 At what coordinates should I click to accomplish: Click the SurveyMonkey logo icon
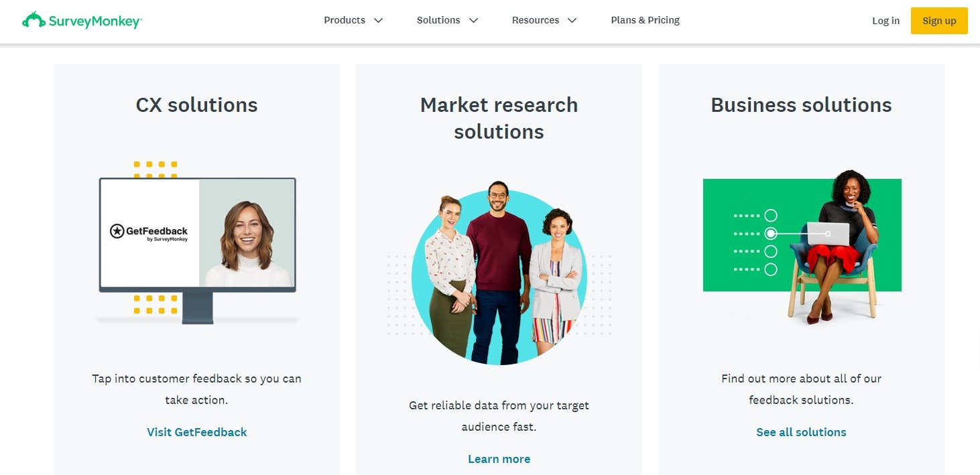(34, 20)
